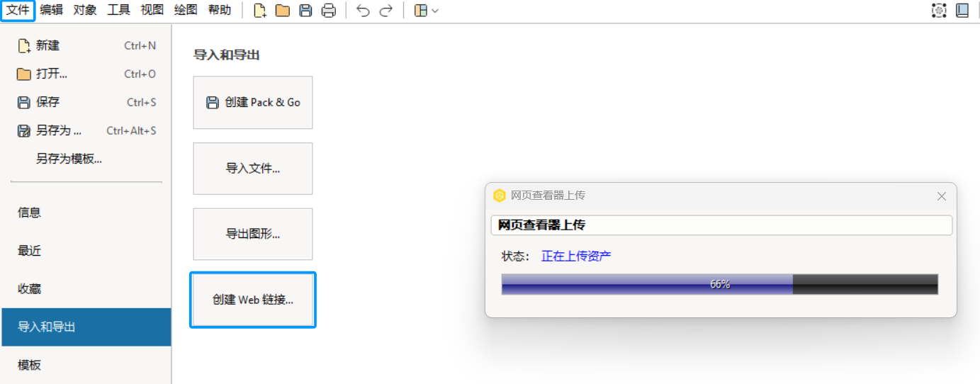Click the undo arrow icon
This screenshot has height=384, width=980.
(363, 11)
